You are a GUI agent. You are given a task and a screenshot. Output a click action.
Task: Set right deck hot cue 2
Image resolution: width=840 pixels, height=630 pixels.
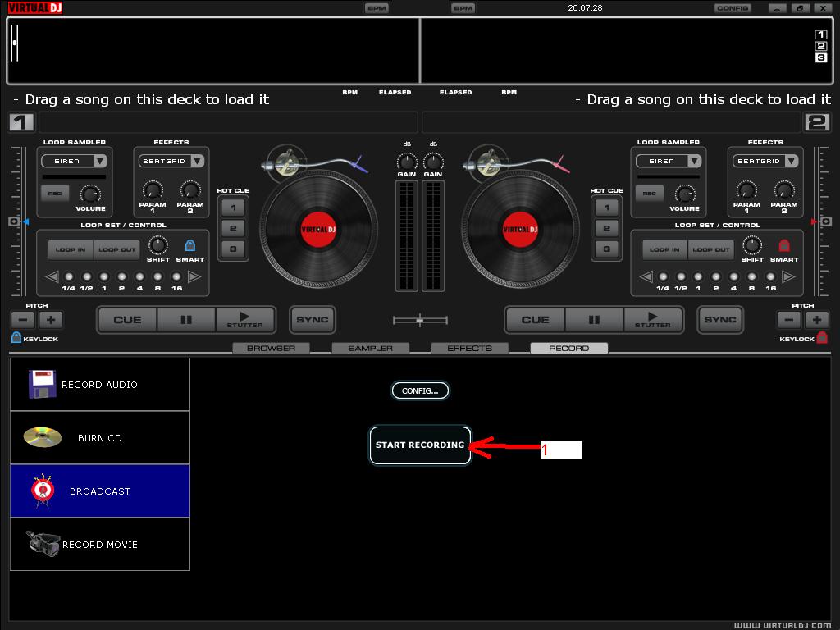pyautogui.click(x=606, y=228)
